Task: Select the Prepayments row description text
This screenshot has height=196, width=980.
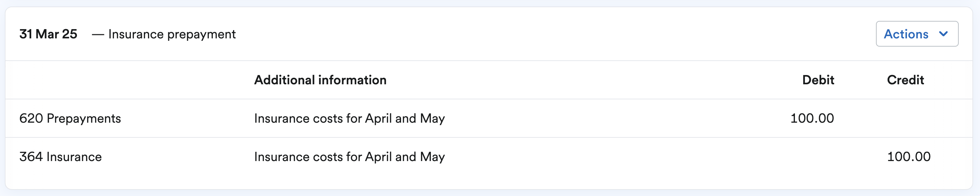Action: (349, 119)
